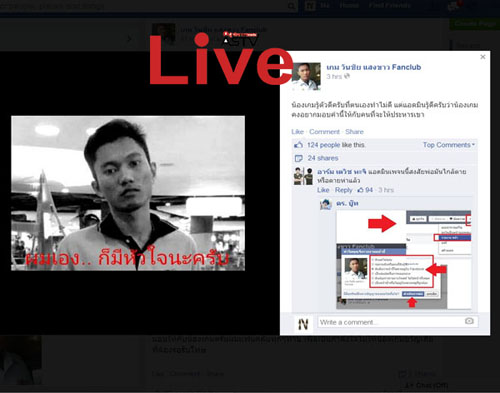Share the post via the Share link
The width and height of the screenshot is (500, 393).
pyautogui.click(x=354, y=132)
